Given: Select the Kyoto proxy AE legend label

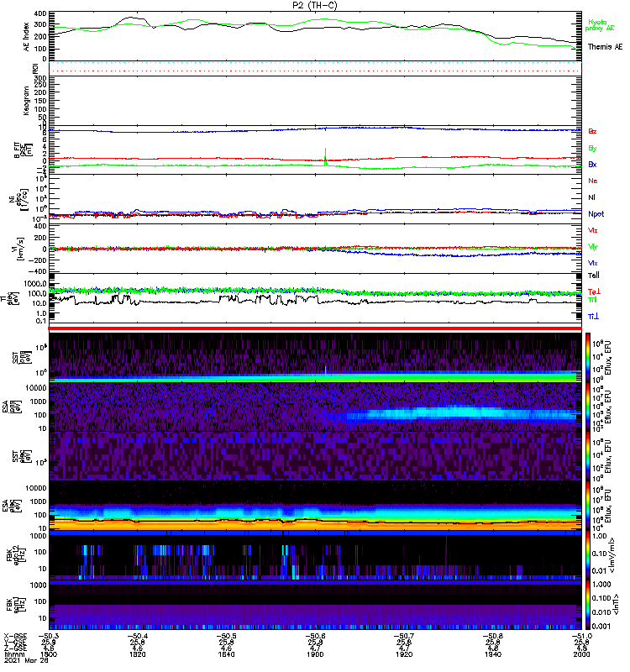Looking at the screenshot, I should (x=599, y=25).
